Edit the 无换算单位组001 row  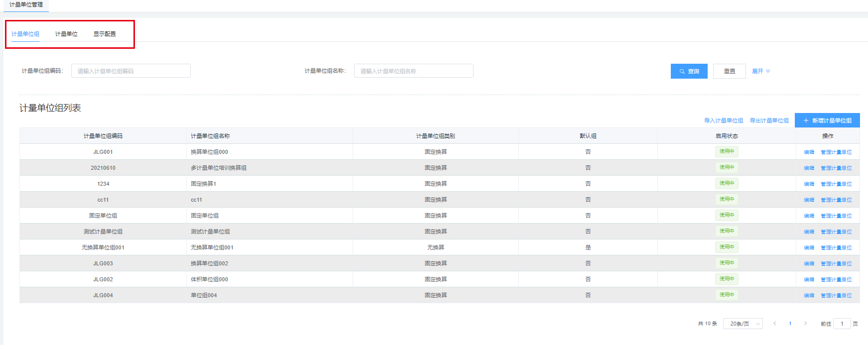coord(809,248)
